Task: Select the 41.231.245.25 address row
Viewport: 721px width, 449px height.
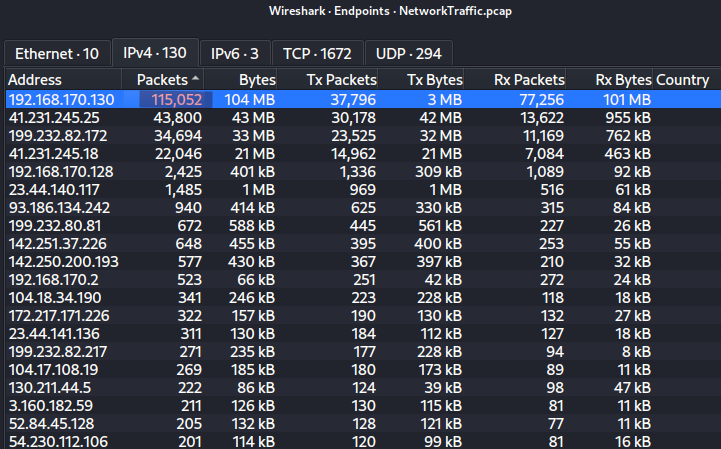Action: pos(363,118)
